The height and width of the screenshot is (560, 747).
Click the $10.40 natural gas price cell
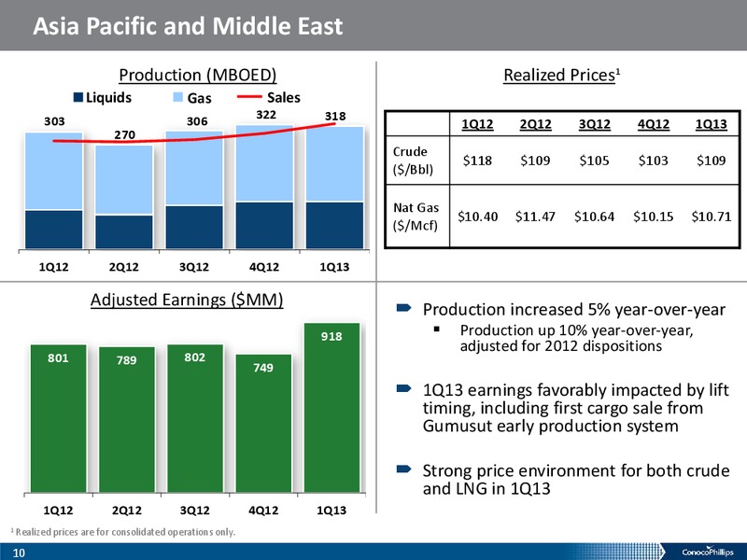[x=477, y=217]
